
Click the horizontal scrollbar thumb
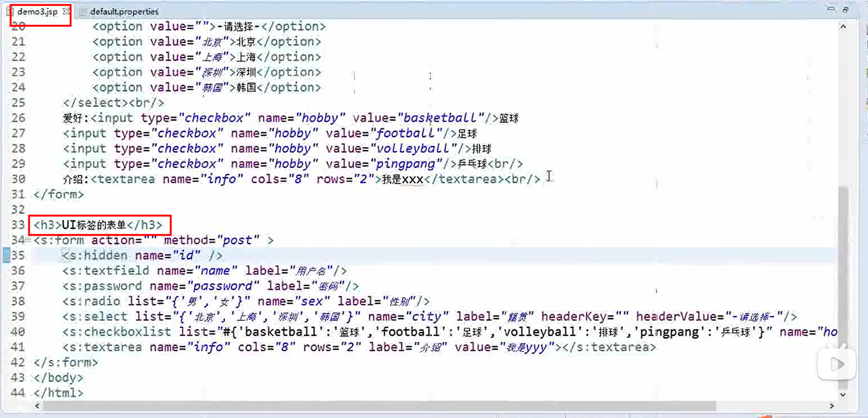(x=379, y=406)
